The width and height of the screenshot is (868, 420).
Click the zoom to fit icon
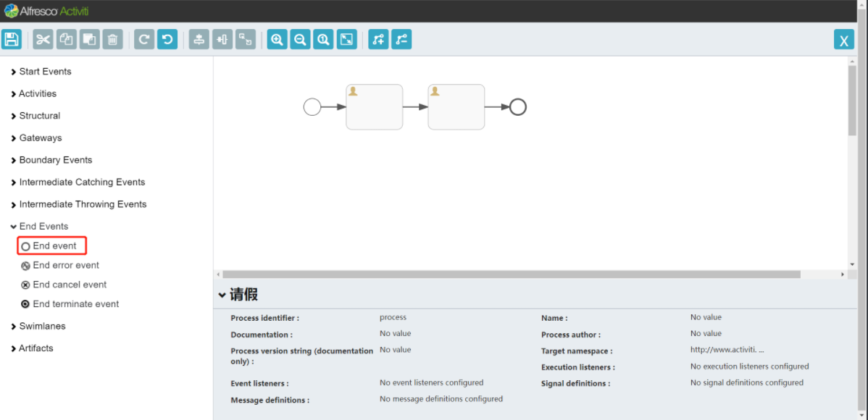pos(346,39)
